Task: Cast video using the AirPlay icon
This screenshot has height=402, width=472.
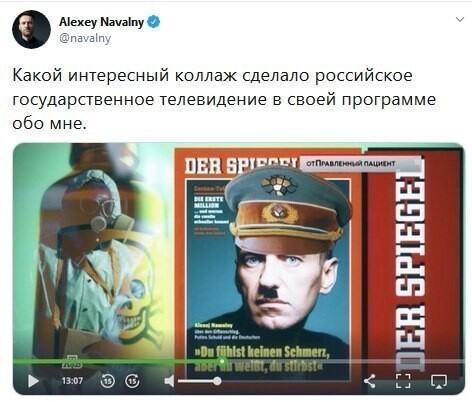Action: (439, 381)
